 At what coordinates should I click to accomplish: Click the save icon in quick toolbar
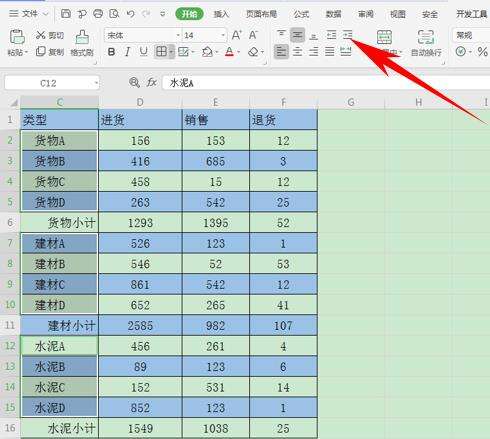tap(66, 14)
